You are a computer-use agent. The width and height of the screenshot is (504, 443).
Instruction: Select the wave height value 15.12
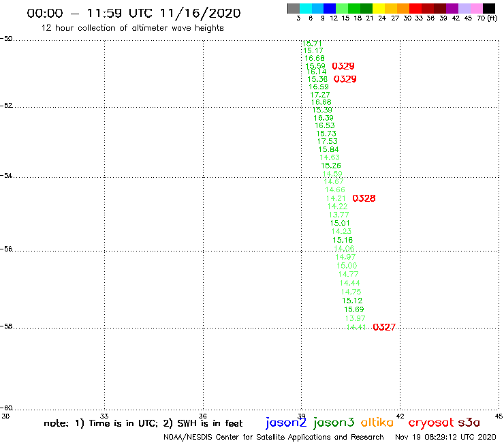pyautogui.click(x=352, y=301)
